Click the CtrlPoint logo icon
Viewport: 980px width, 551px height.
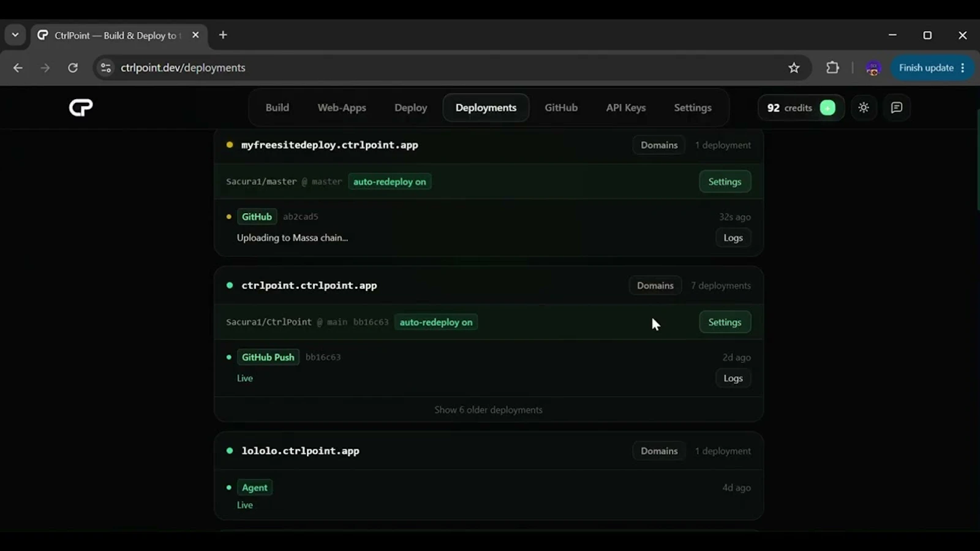[x=81, y=108]
